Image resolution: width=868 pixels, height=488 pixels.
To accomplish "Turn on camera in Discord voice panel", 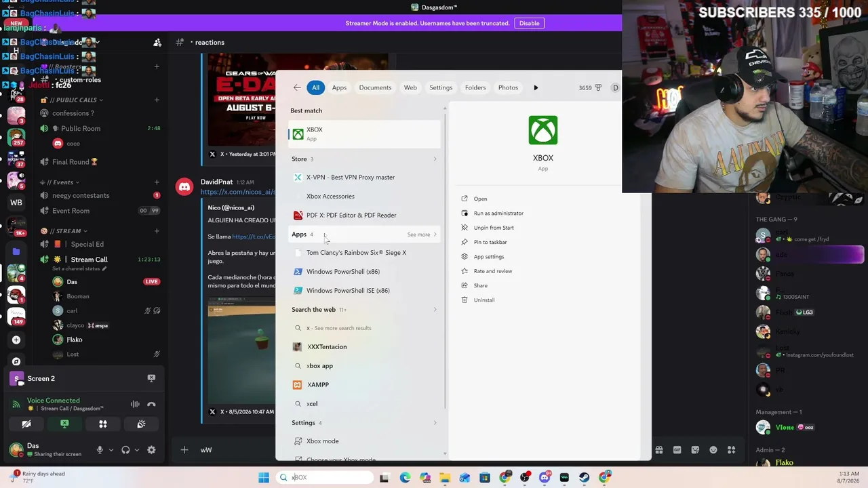I will point(26,424).
